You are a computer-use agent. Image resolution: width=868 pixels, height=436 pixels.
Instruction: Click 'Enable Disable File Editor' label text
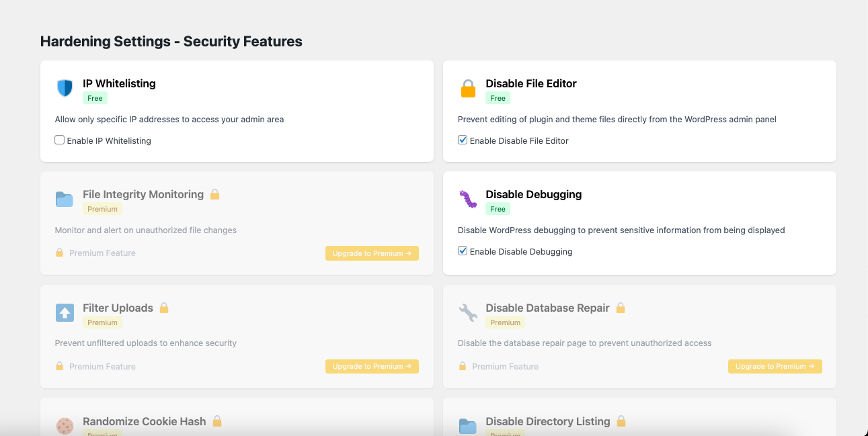(519, 140)
